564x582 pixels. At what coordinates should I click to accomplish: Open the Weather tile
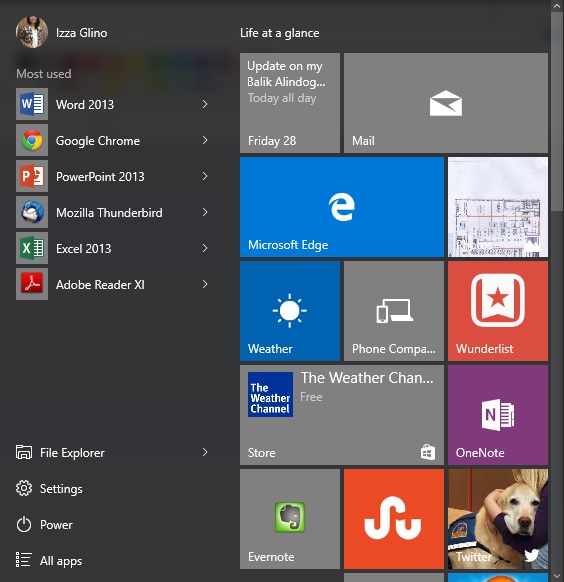tap(290, 311)
